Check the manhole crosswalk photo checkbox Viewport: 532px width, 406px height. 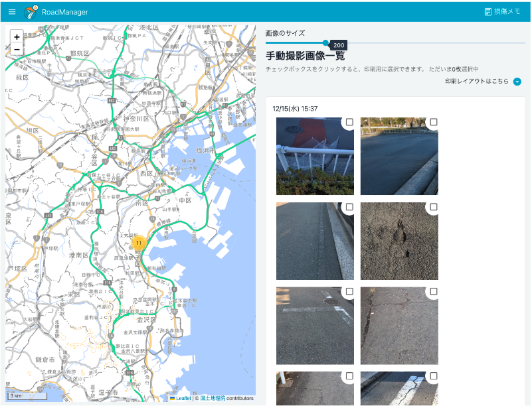point(349,292)
